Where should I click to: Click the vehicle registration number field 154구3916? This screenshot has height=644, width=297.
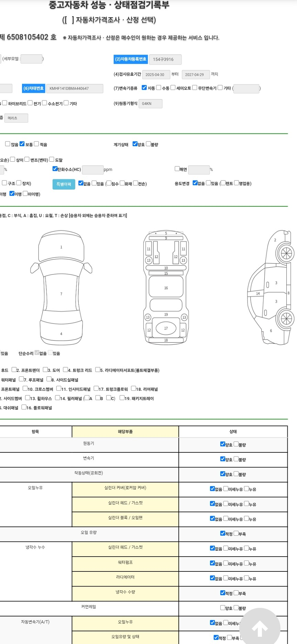tap(165, 60)
